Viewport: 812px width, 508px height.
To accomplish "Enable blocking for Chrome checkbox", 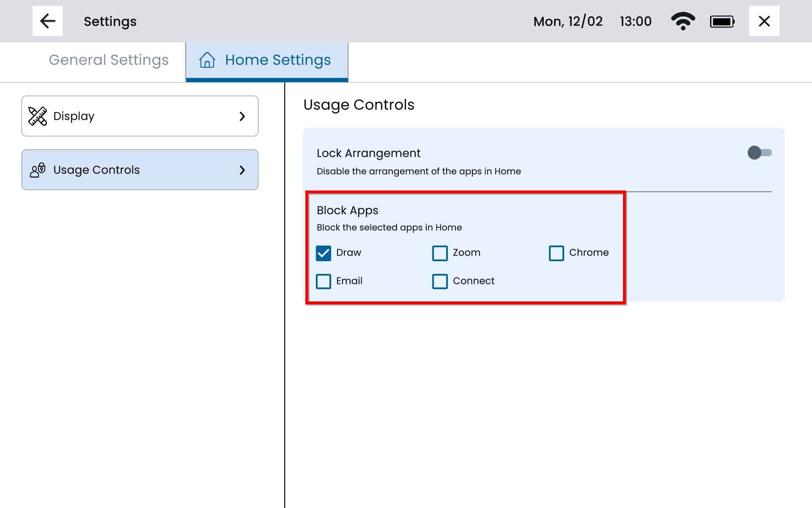I will click(556, 253).
